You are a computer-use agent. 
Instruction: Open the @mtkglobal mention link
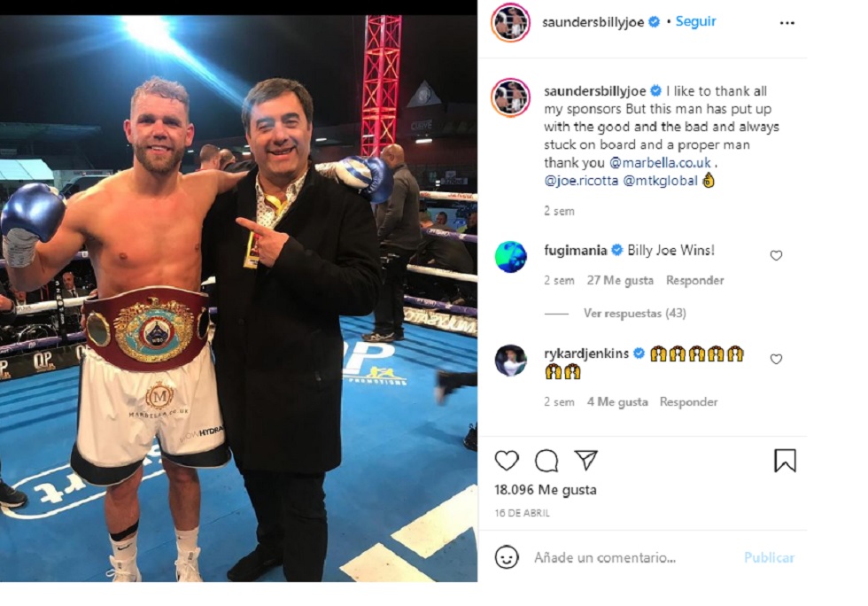tap(660, 181)
